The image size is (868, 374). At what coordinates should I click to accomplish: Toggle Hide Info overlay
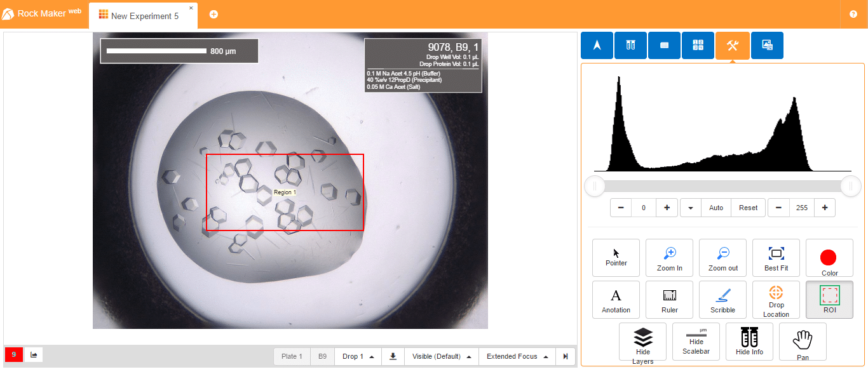coord(749,342)
